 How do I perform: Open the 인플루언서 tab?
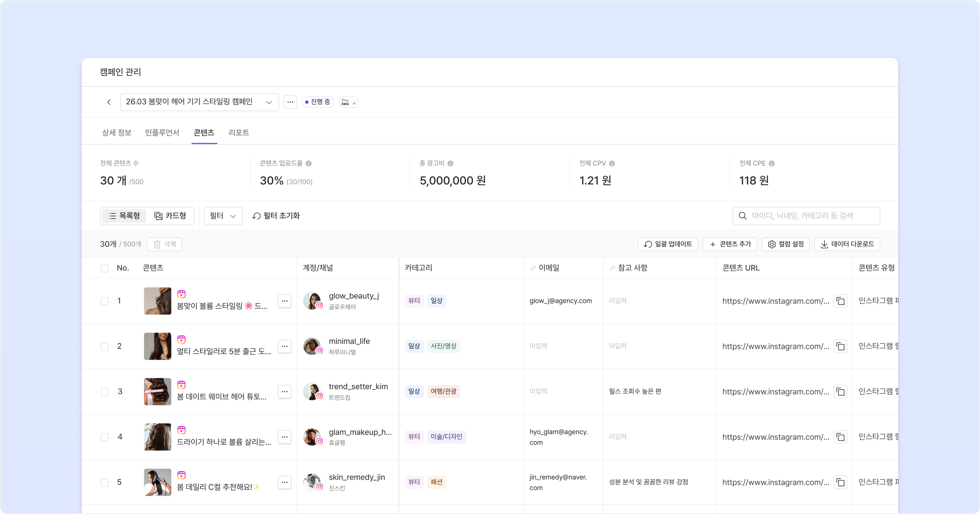[x=162, y=133]
